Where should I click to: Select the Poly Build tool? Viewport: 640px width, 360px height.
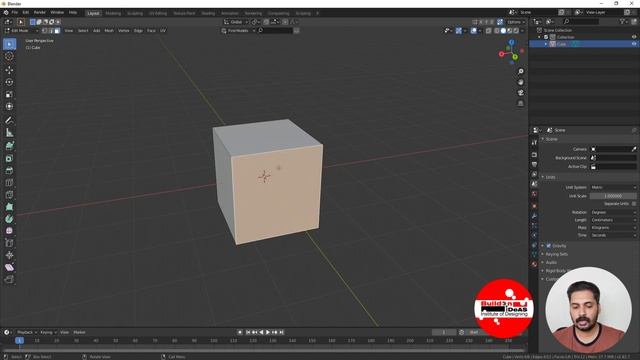pos(9,207)
